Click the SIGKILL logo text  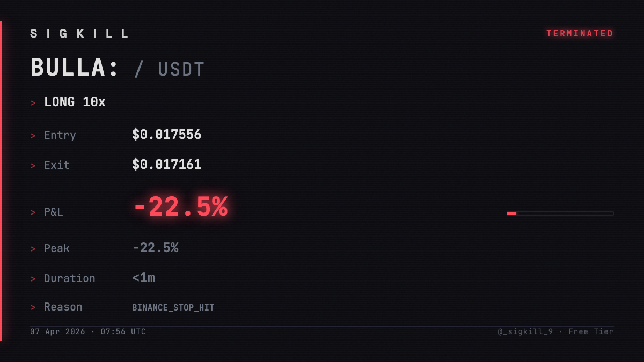(80, 33)
